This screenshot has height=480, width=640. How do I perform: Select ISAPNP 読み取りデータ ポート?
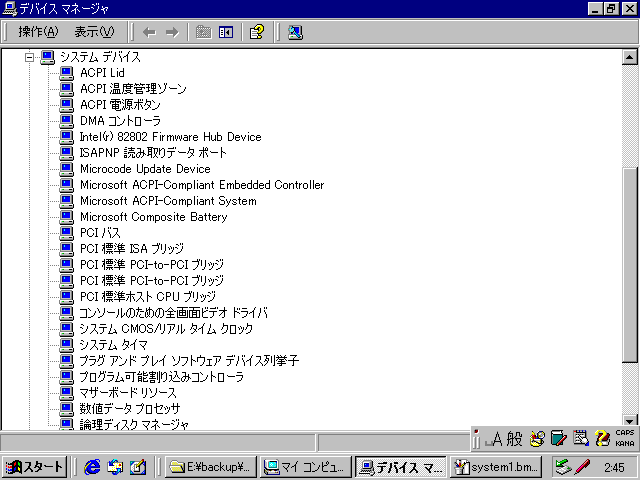coord(153,153)
